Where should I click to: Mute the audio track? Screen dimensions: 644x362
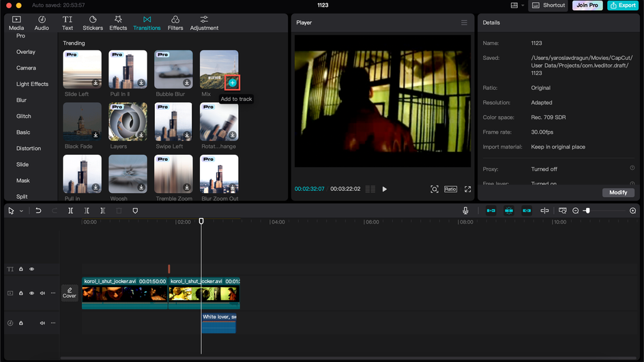(42, 323)
